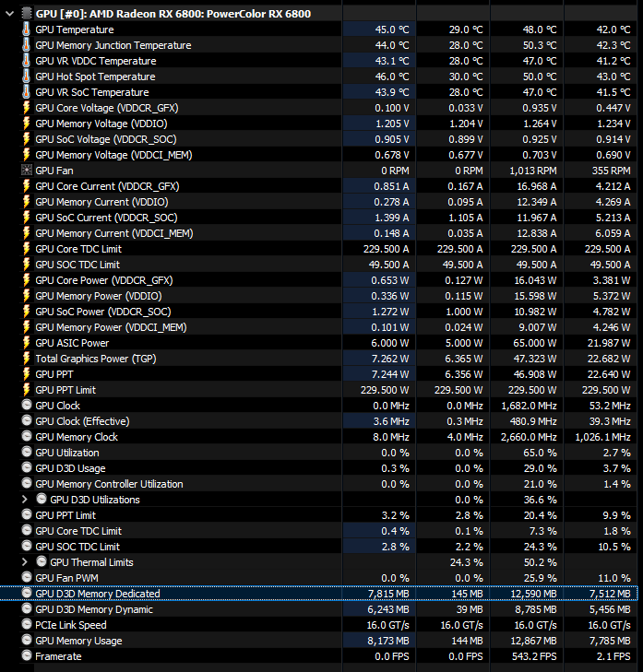Viewport: 643px width, 672px height.
Task: Select the GPU Fan row label
Action: pyautogui.click(x=54, y=171)
